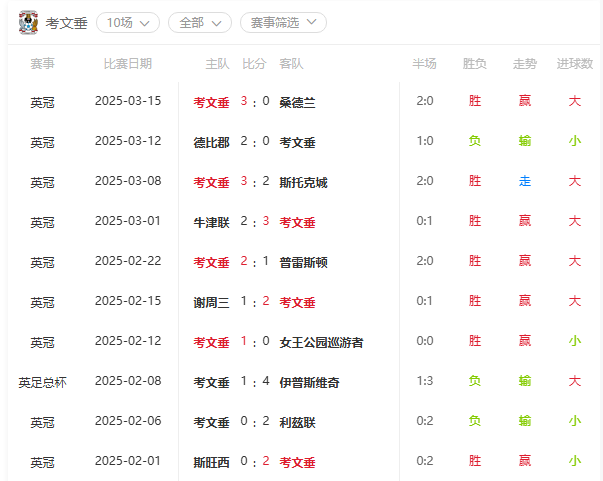Click the 1:3 half-time score

[x=425, y=381]
